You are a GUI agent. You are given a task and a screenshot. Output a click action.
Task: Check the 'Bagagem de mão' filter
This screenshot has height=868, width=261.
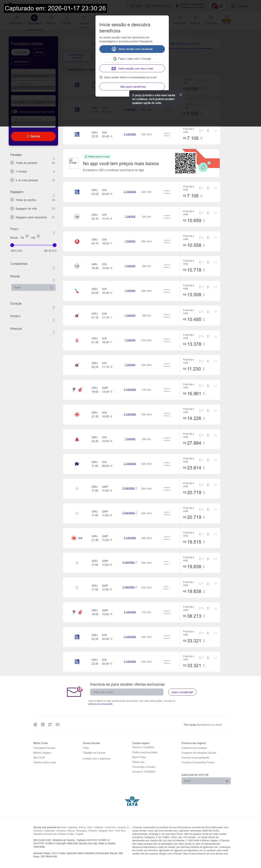point(12,209)
